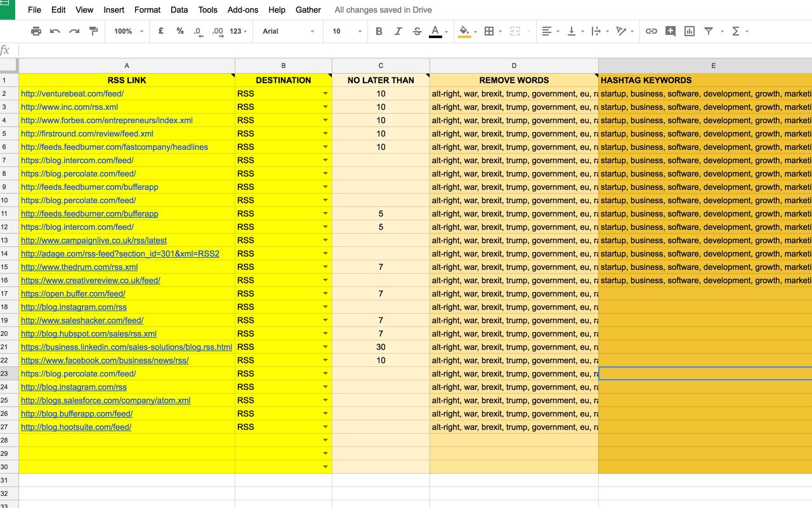Open the Arial font family dropdown
The width and height of the screenshot is (812, 508).
[x=288, y=31]
